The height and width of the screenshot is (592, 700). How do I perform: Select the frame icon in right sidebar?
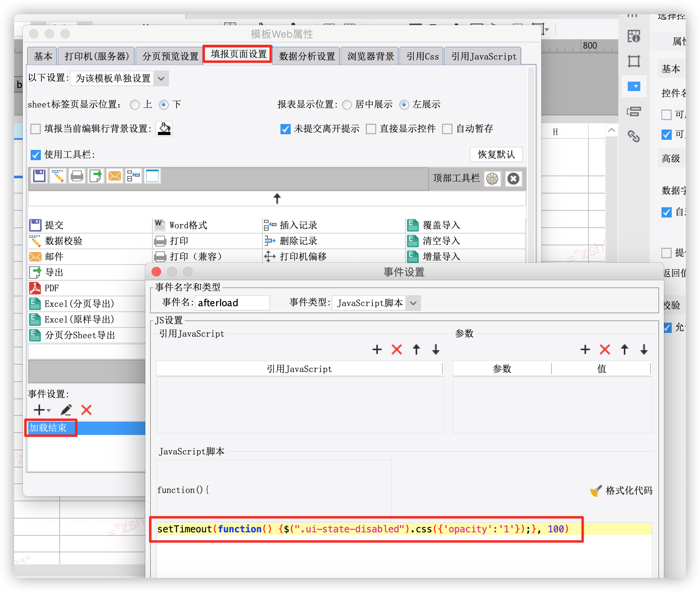click(634, 61)
